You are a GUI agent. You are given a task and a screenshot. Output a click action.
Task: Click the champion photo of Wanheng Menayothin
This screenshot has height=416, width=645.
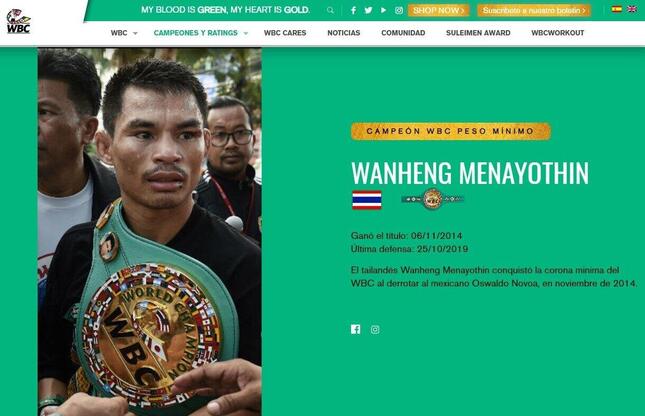[x=150, y=232]
